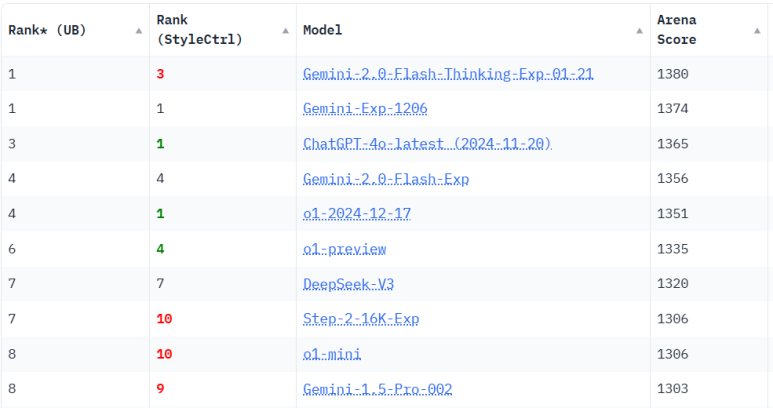Click the Rank (StyleCtrl) header text
773x408 pixels.
pos(199,30)
